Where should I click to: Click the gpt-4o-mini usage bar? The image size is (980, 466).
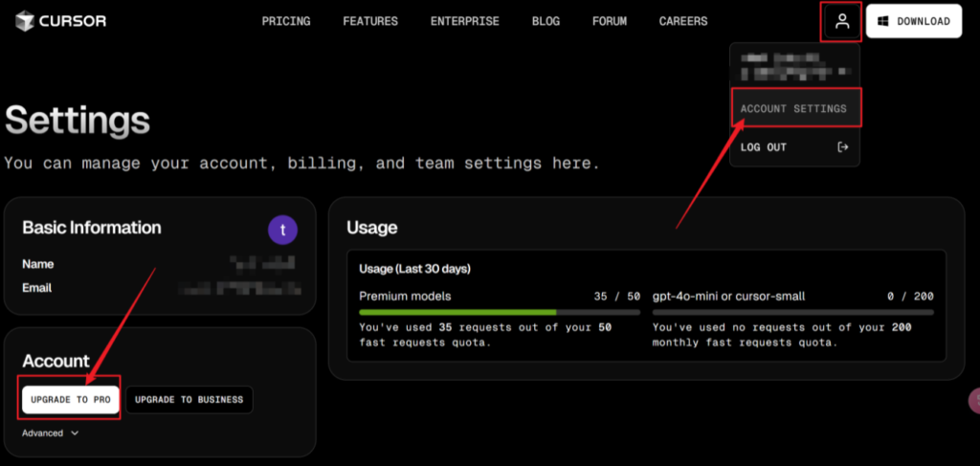793,312
